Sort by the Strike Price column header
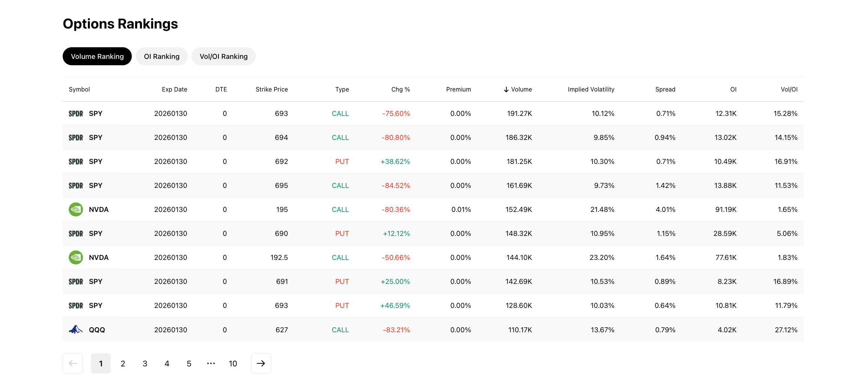868x384 pixels. (x=271, y=90)
